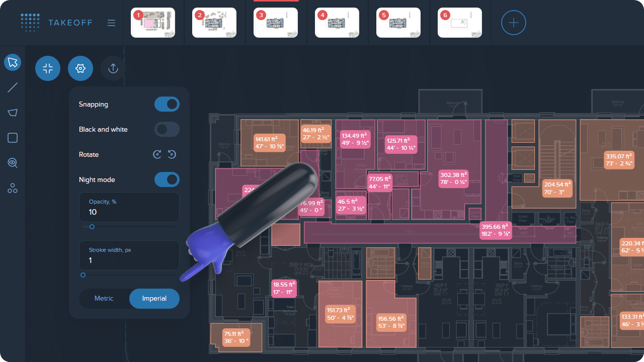Image resolution: width=644 pixels, height=362 pixels.
Task: Select the rectangle area tool
Action: point(13,138)
